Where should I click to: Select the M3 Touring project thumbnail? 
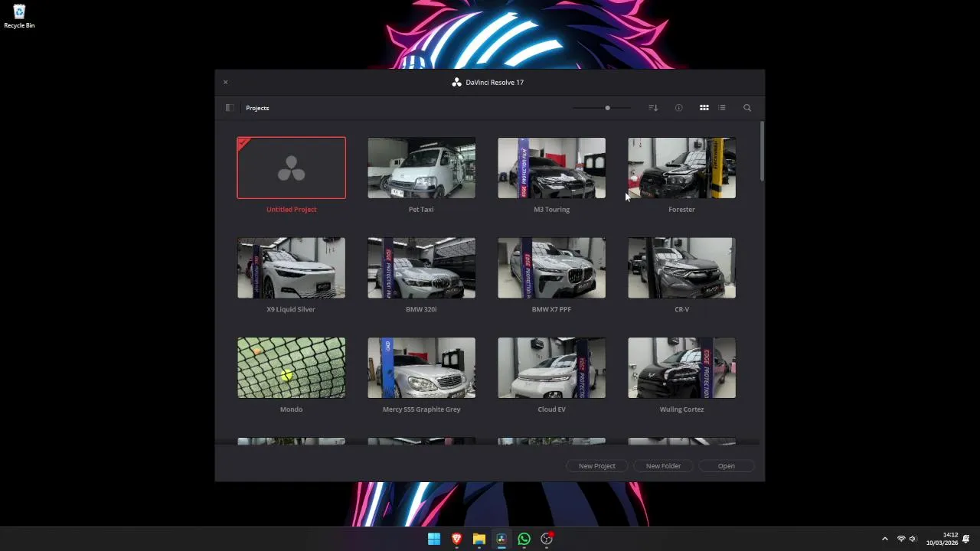tap(551, 168)
